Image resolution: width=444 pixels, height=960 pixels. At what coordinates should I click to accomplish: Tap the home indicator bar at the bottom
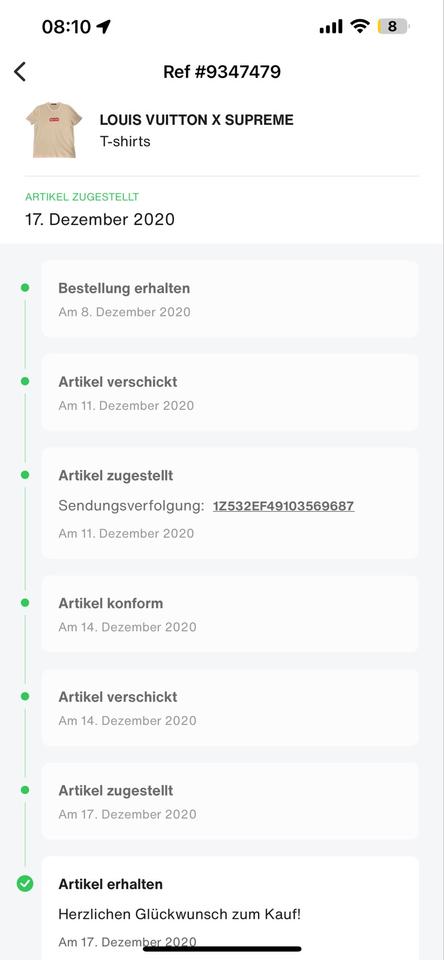pyautogui.click(x=222, y=948)
